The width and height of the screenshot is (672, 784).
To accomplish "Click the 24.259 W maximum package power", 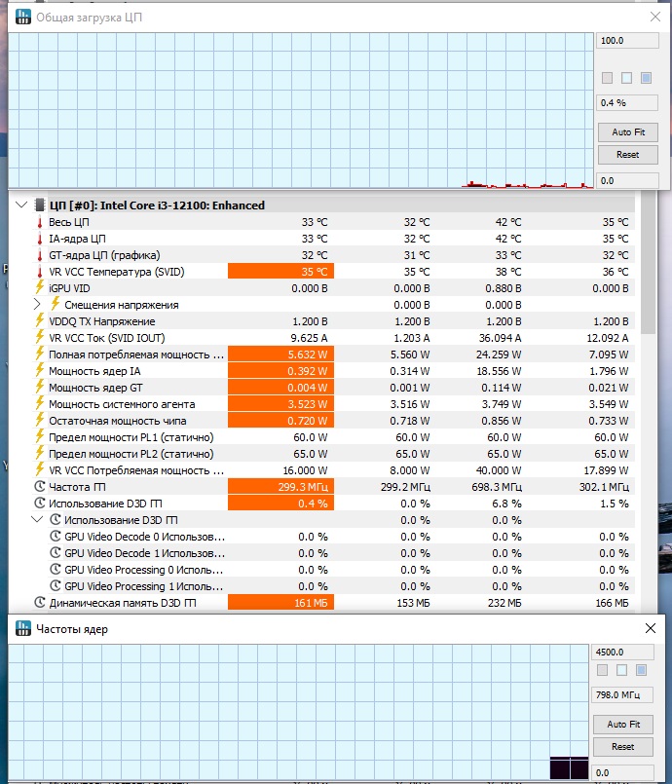I will (x=499, y=354).
